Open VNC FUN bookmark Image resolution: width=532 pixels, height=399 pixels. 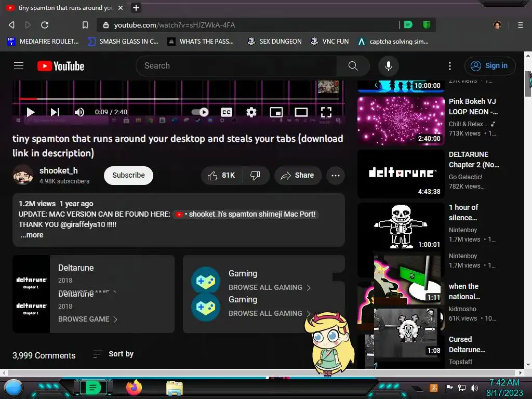[330, 42]
